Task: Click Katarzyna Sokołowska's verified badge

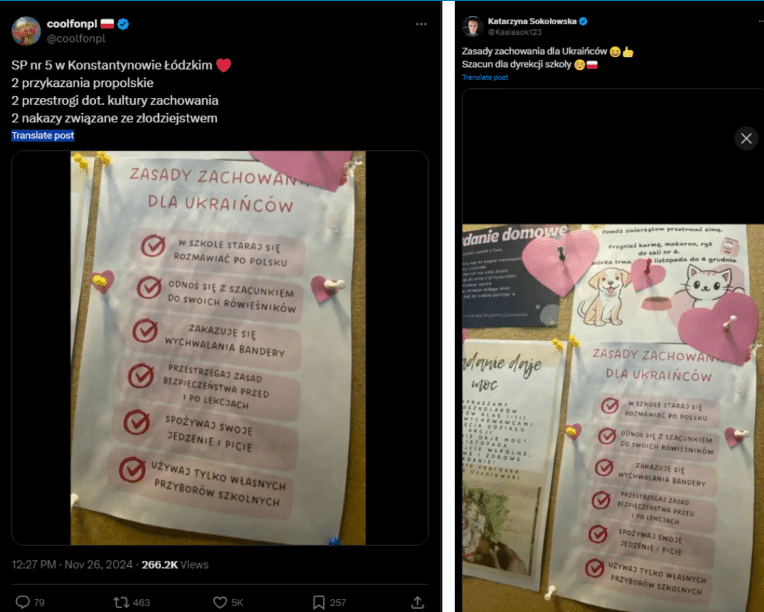Action: coord(584,21)
